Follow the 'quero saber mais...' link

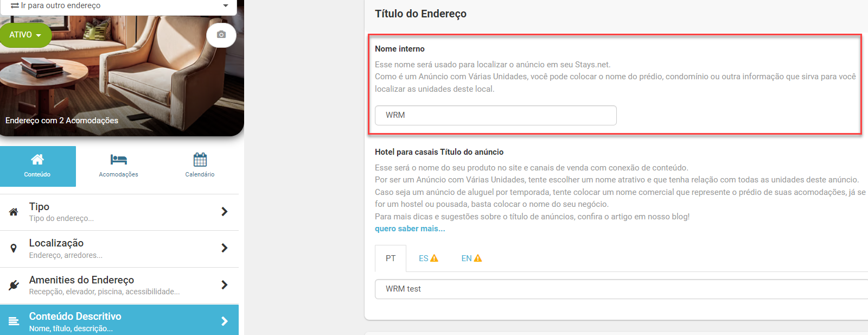click(x=410, y=229)
